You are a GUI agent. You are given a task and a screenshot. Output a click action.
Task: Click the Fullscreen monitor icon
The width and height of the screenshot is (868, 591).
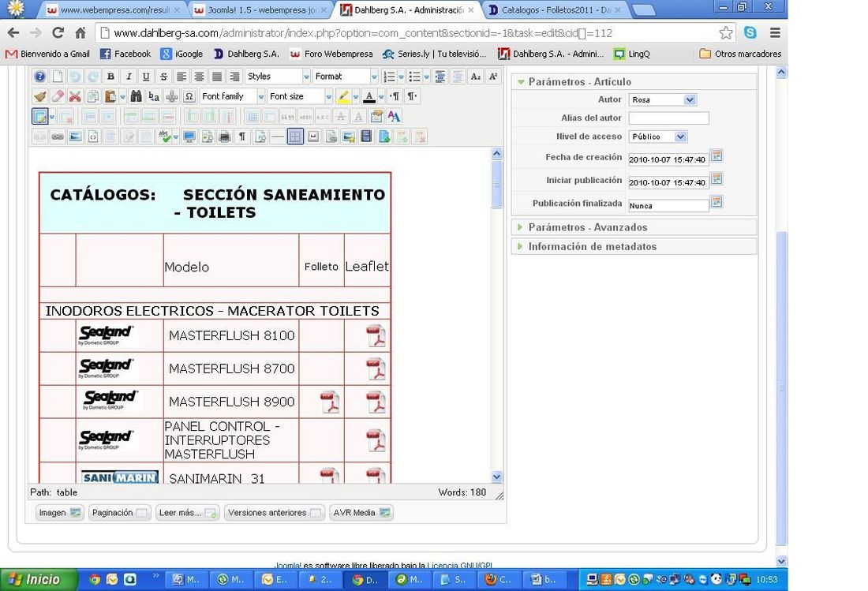point(189,137)
